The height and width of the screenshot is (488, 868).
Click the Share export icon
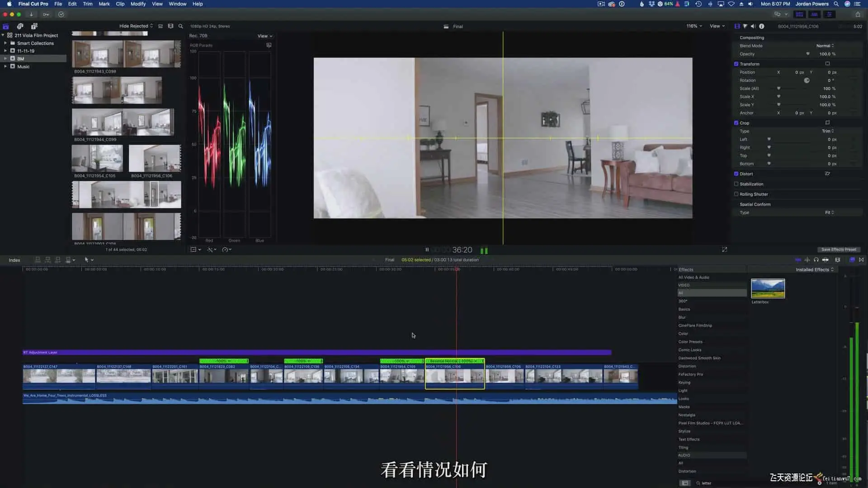[x=858, y=14]
